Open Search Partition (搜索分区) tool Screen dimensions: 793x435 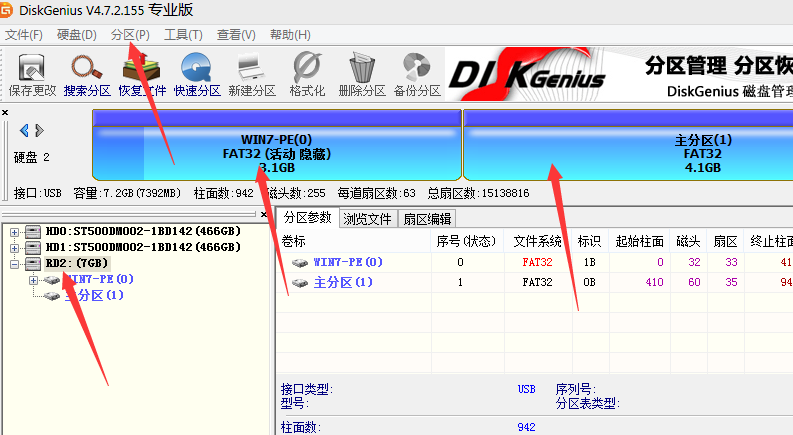pos(87,75)
